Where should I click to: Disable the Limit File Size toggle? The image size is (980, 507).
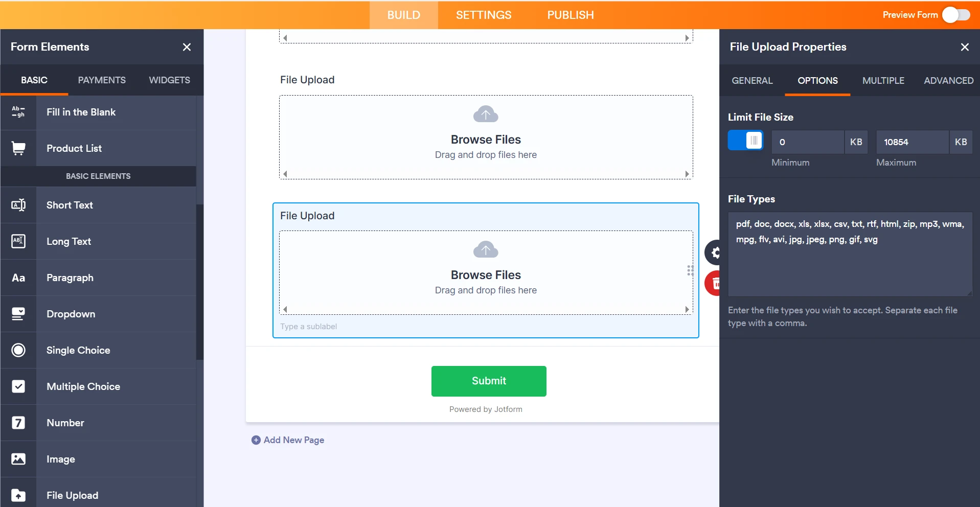[745, 140]
